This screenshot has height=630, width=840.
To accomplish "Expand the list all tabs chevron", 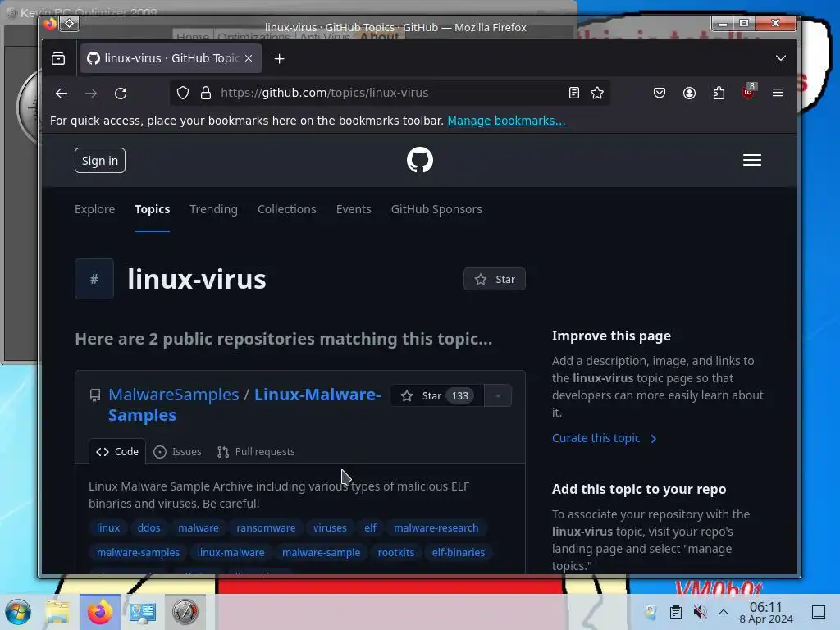I will point(781,58).
